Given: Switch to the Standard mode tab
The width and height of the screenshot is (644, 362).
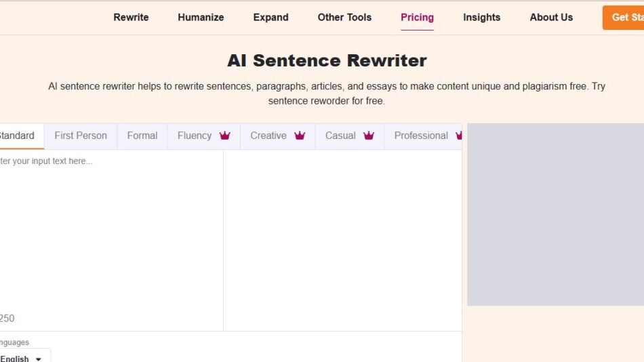Looking at the screenshot, I should pyautogui.click(x=16, y=136).
